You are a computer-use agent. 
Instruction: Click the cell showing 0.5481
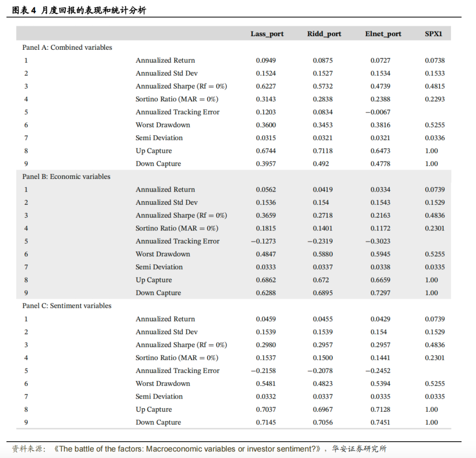tap(266, 384)
